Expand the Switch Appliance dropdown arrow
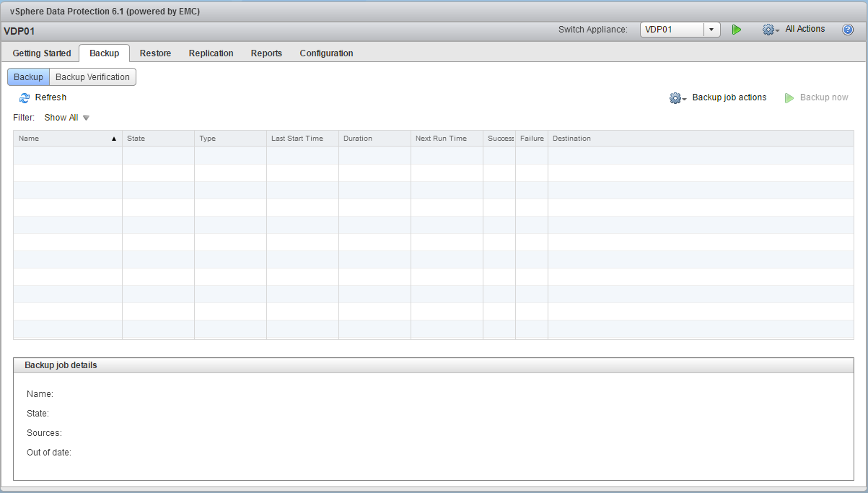Viewport: 868px width, 493px height. [x=711, y=30]
